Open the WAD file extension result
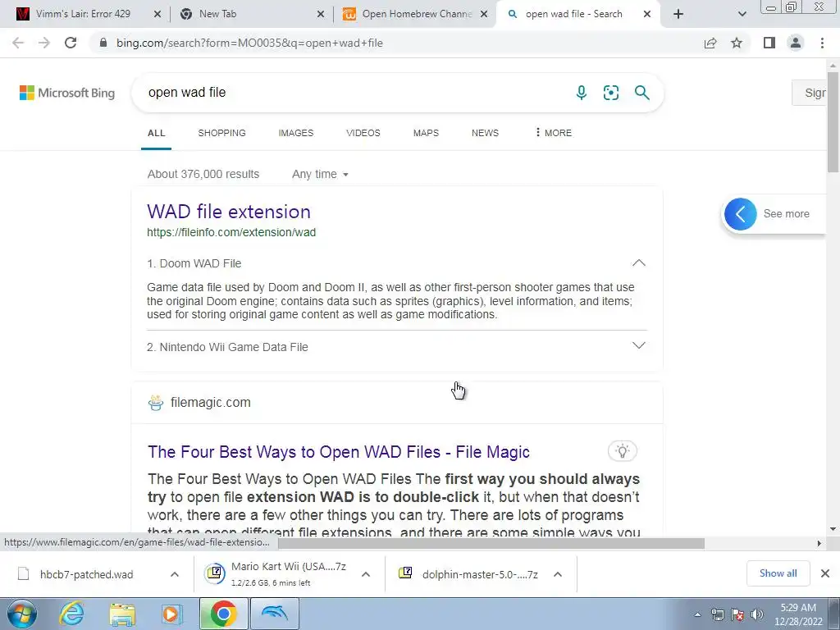Viewport: 840px width, 630px height. pyautogui.click(x=229, y=212)
